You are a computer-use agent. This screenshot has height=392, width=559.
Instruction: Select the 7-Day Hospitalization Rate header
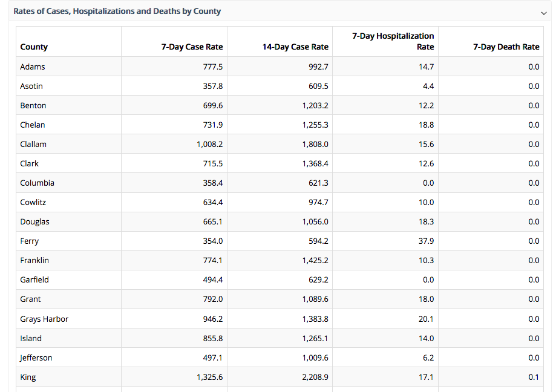(x=393, y=41)
